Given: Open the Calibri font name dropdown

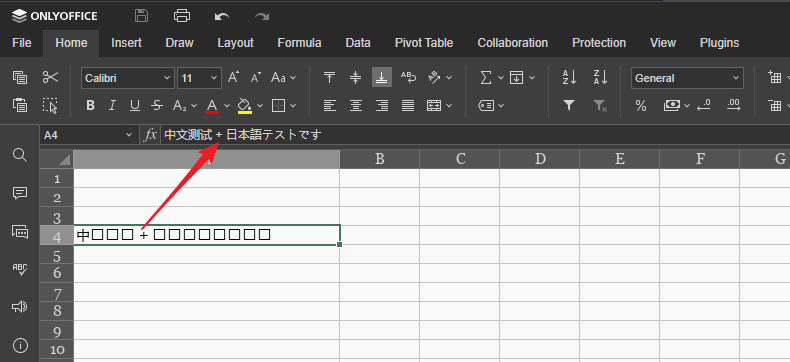Looking at the screenshot, I should (x=128, y=78).
